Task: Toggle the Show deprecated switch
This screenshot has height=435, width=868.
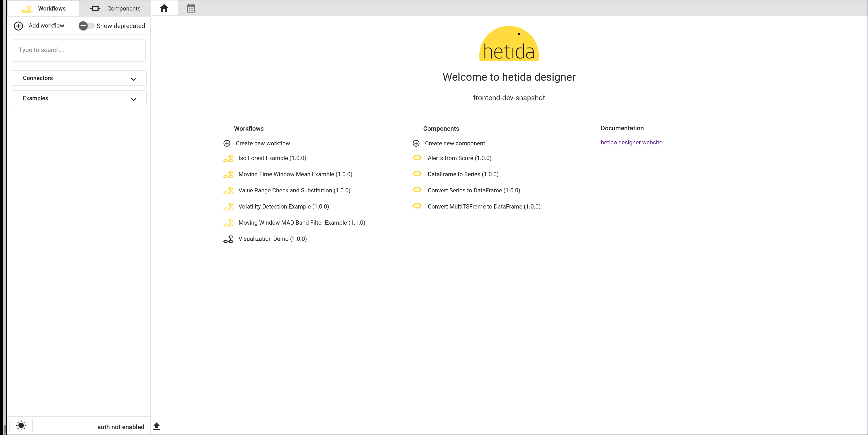Action: tap(86, 26)
